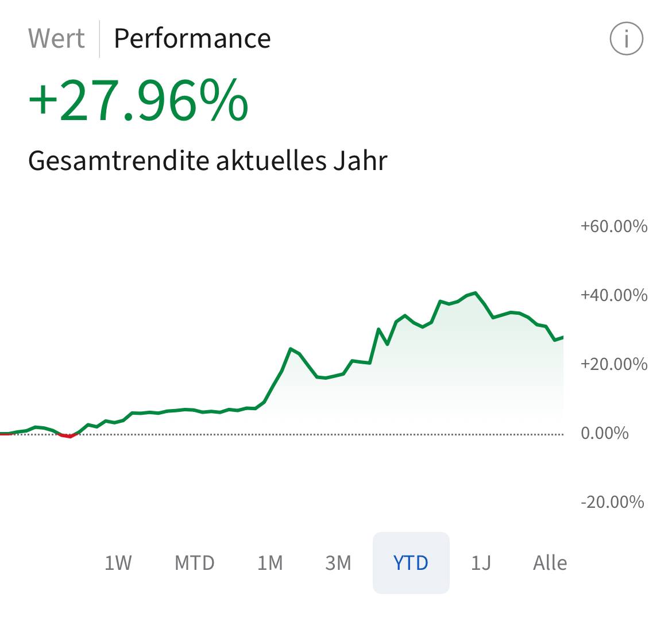This screenshot has height=621, width=672.
Task: Select the 1W time range
Action: [118, 562]
